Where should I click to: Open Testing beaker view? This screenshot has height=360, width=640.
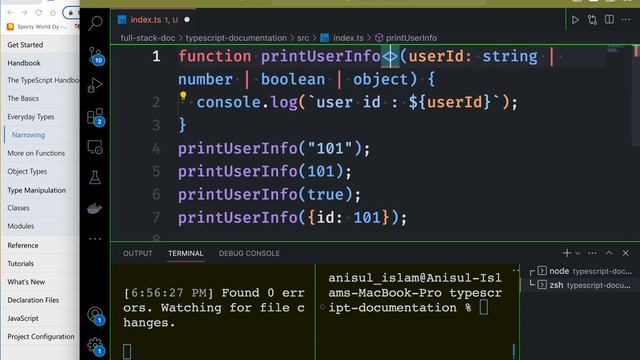[95, 178]
